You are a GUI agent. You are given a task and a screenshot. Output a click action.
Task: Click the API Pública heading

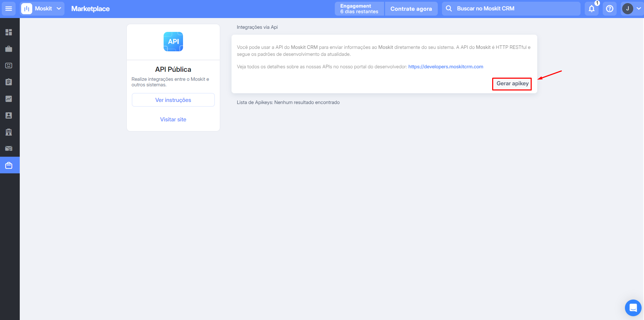coord(173,69)
